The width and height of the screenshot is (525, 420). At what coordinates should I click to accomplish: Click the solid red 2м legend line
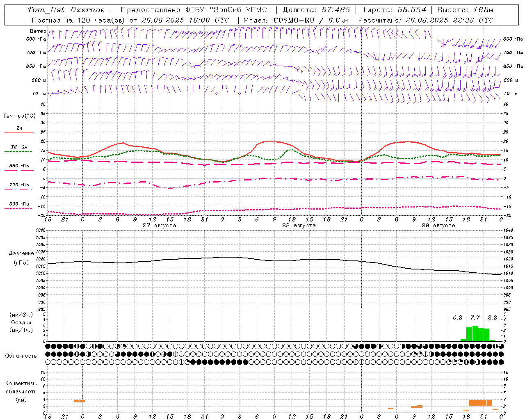tap(19, 132)
